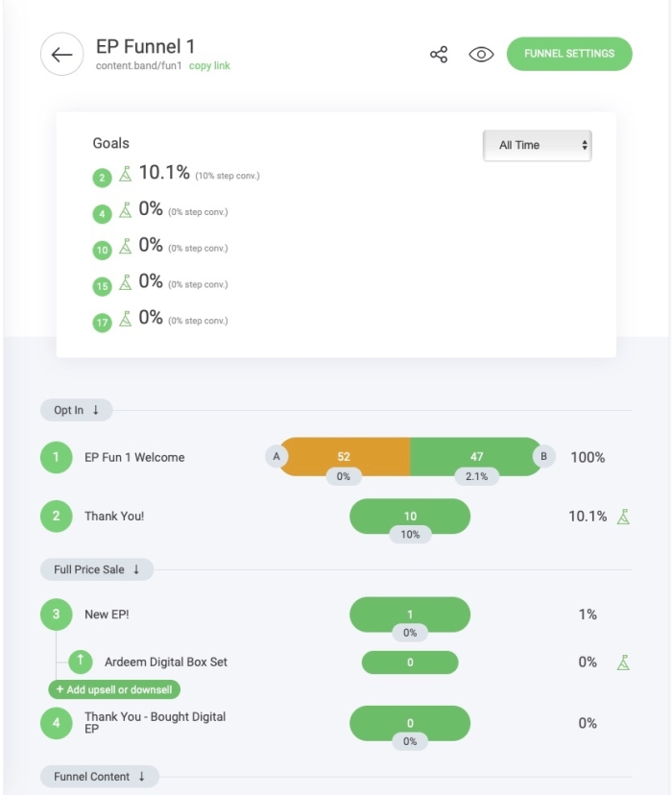The image size is (672, 795).
Task: Expand the Funnel Content section
Action: tap(99, 776)
